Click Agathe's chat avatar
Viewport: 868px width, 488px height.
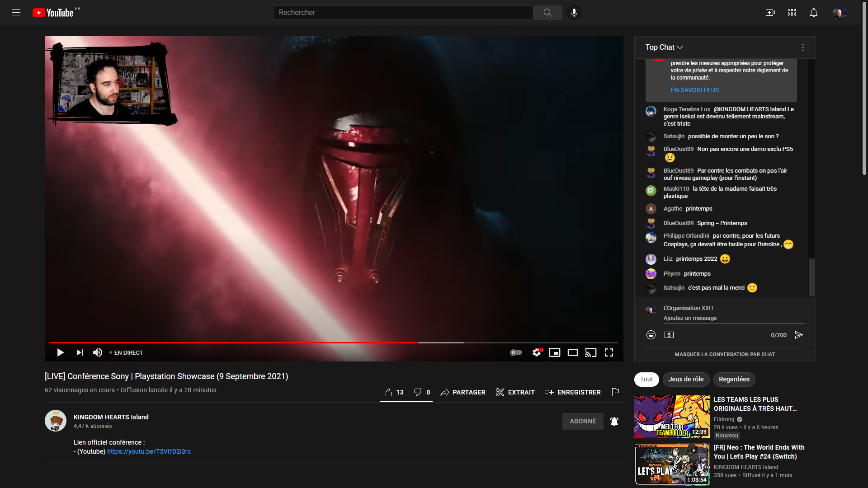pos(651,209)
